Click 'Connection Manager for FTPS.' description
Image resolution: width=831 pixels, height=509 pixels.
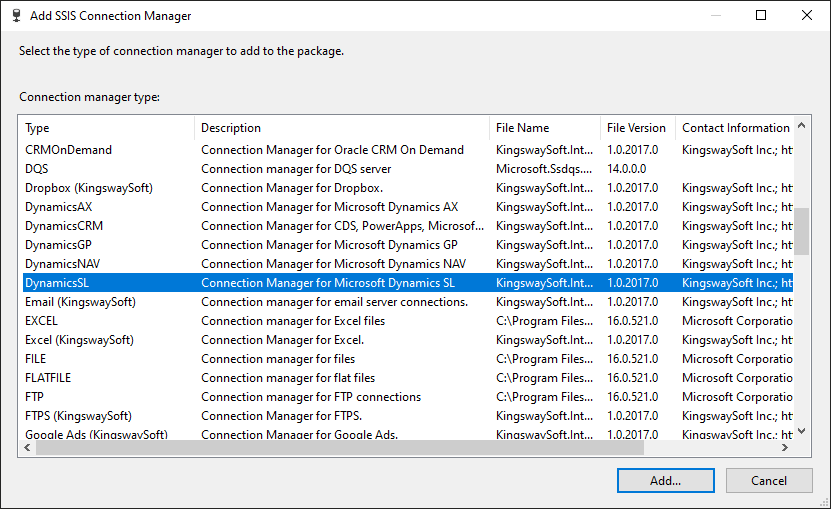(x=281, y=416)
